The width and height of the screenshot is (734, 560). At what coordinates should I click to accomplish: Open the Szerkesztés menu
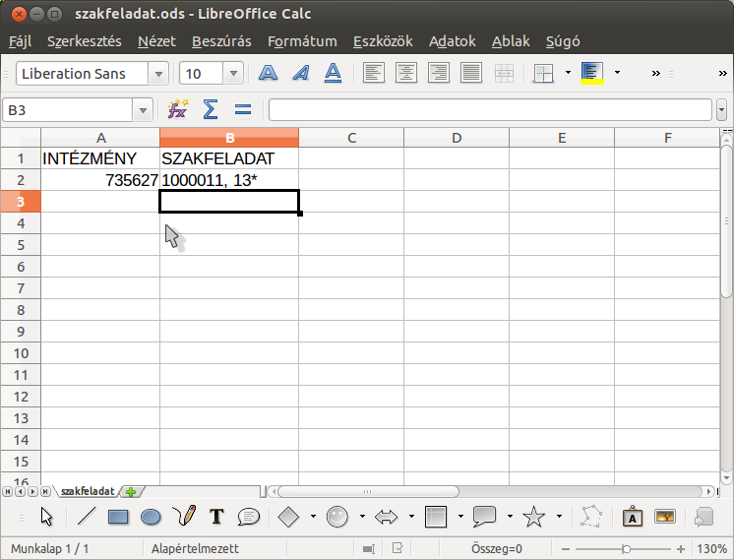[85, 41]
